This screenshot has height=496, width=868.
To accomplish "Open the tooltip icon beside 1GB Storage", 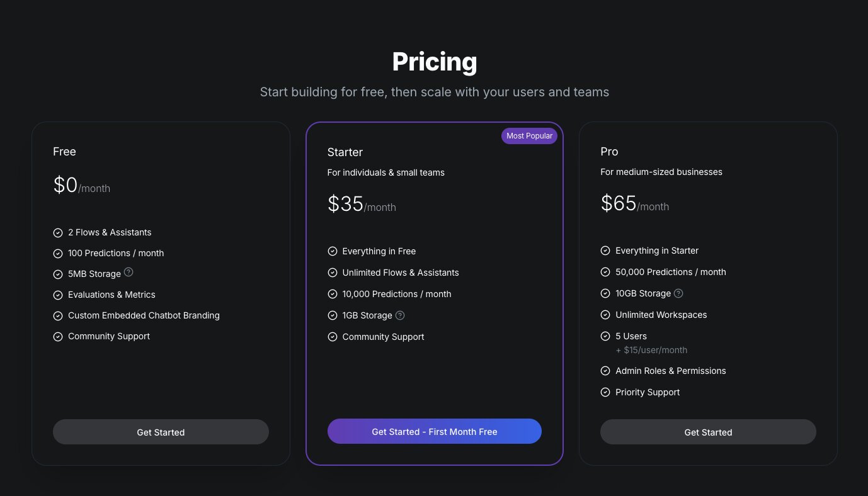I will pos(400,315).
